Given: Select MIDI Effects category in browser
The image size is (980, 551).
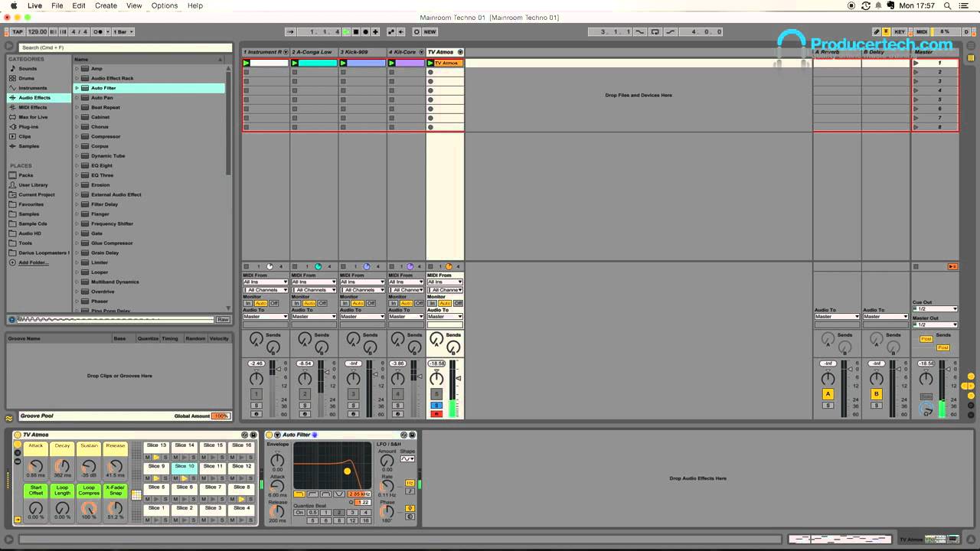Looking at the screenshot, I should (33, 107).
